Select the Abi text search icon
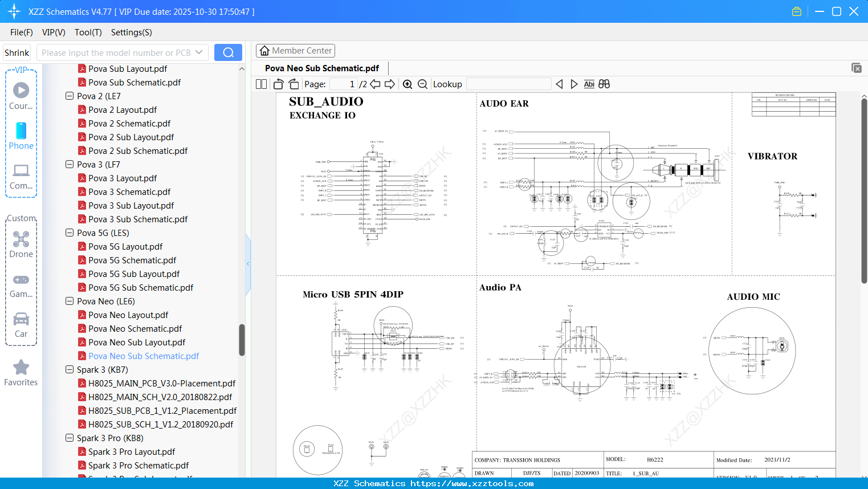 pyautogui.click(x=589, y=84)
